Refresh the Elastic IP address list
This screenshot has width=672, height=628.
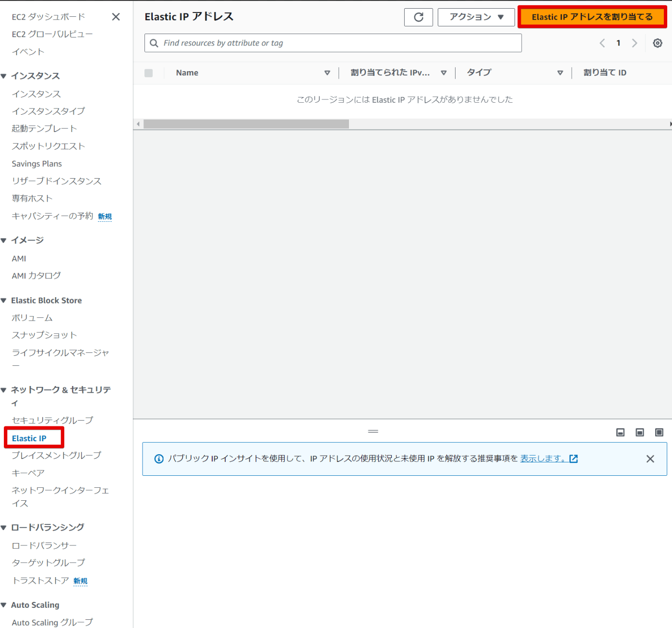(419, 17)
